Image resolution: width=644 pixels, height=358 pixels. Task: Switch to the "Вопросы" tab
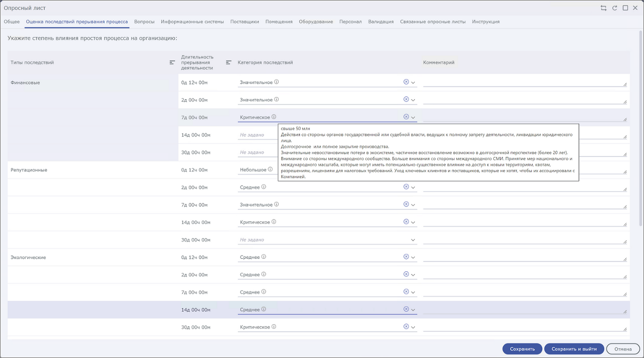click(x=144, y=22)
